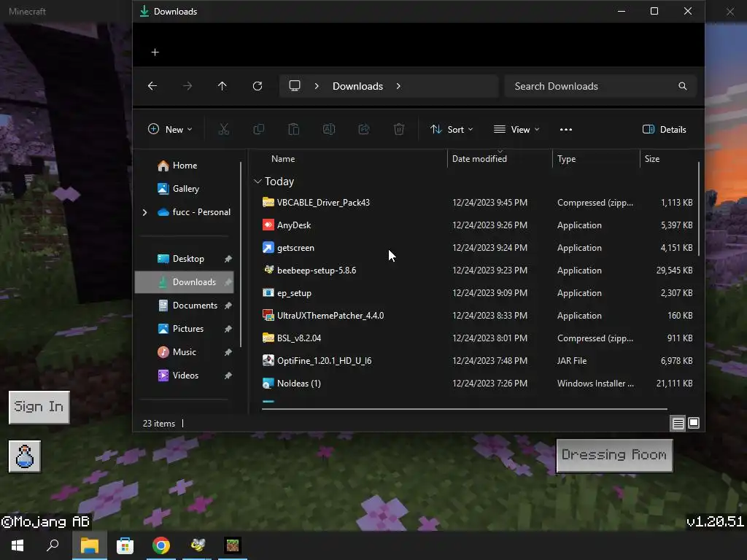Open Home in the navigation pane
This screenshot has width=747, height=560.
(x=185, y=166)
